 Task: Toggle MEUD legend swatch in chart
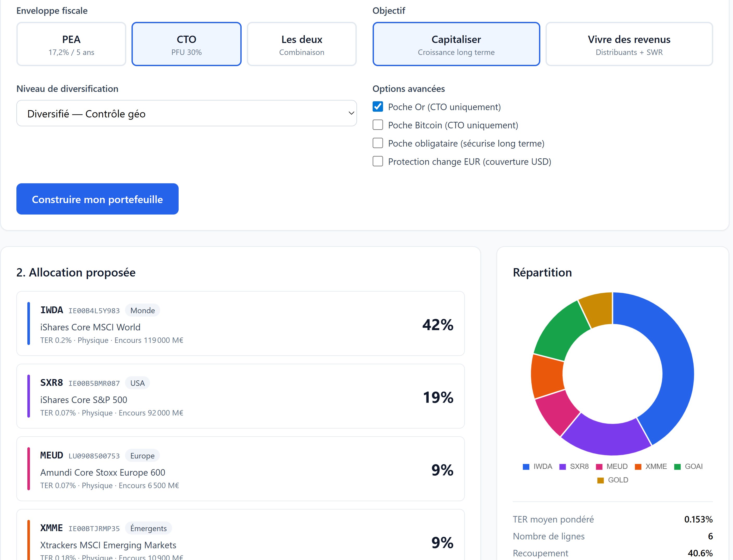[x=599, y=467]
